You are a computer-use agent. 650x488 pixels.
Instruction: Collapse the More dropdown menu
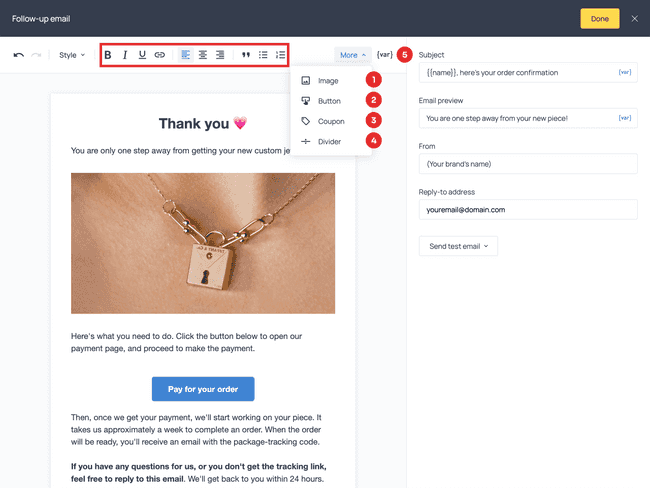[353, 55]
